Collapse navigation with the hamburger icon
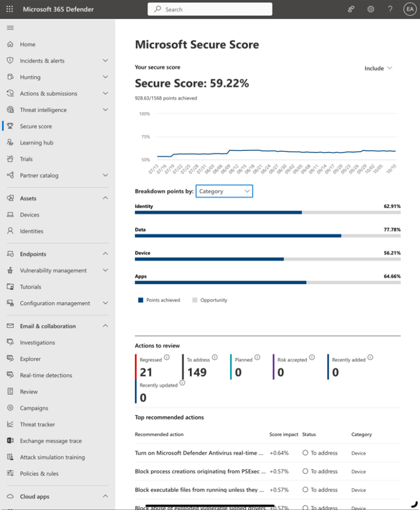This screenshot has width=420, height=510. [x=10, y=28]
